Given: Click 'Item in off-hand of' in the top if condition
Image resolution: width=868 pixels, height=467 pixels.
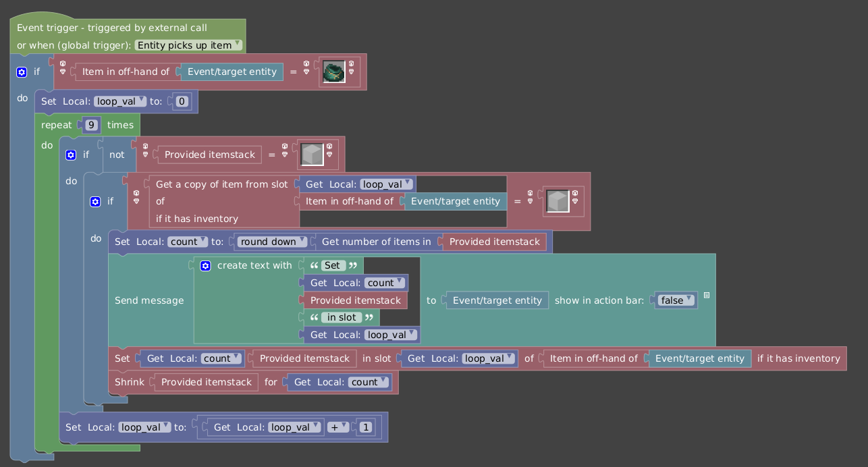Looking at the screenshot, I should tap(126, 72).
